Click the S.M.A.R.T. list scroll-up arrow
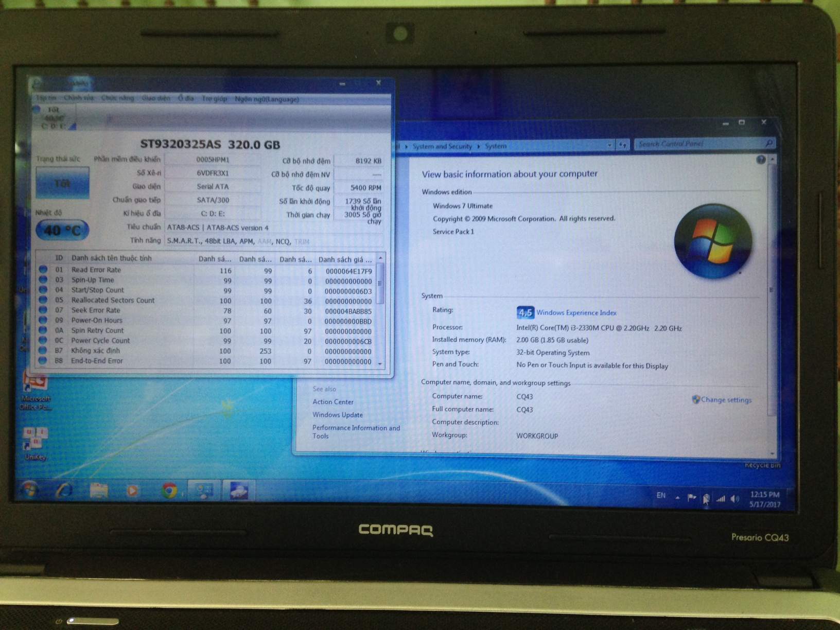840x630 pixels. pos(380,258)
